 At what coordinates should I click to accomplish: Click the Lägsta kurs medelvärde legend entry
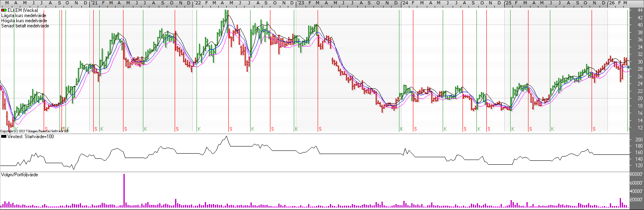tap(23, 15)
